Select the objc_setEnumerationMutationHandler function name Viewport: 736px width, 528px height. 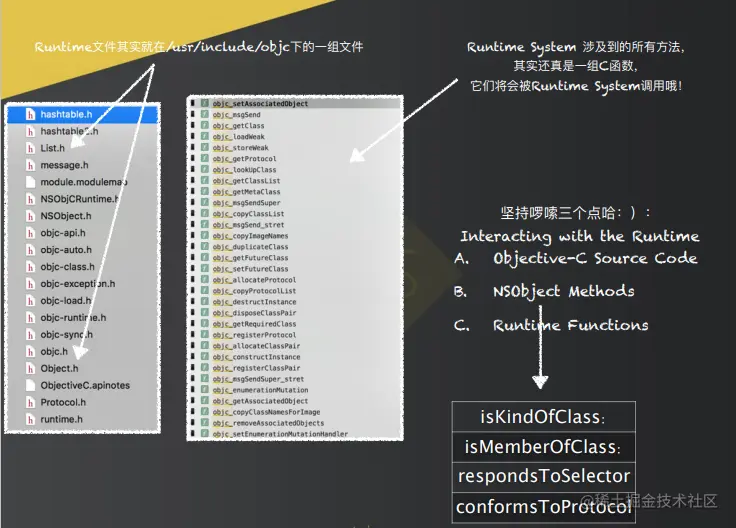coord(280,434)
